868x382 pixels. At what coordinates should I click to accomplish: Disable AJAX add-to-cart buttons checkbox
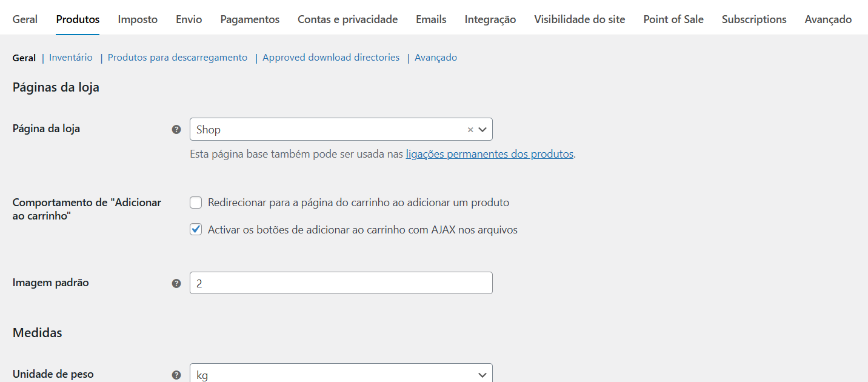click(x=196, y=230)
